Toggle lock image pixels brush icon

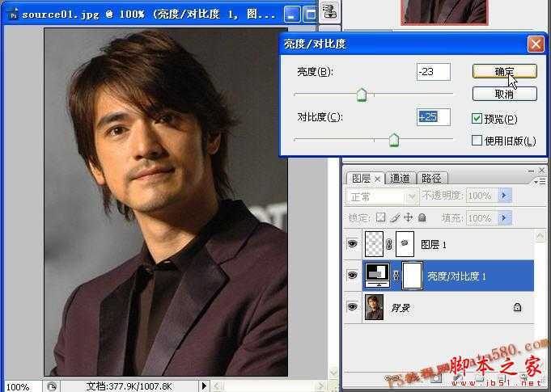395,218
